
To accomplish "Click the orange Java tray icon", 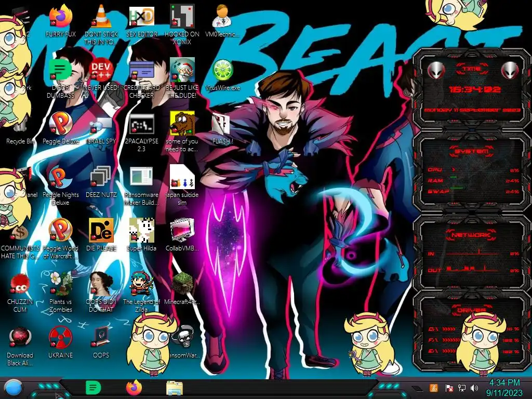I will point(433,388).
